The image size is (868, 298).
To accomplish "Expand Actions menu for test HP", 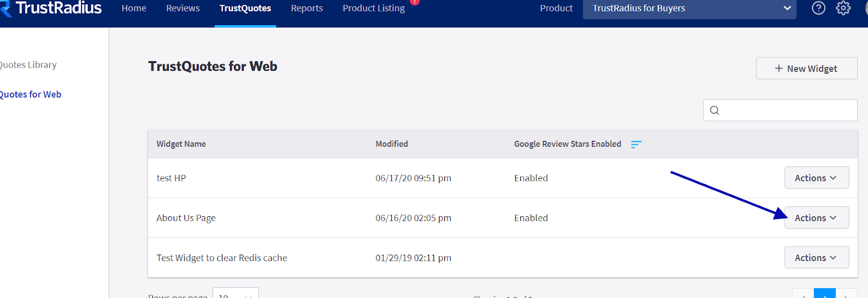I will (x=816, y=178).
